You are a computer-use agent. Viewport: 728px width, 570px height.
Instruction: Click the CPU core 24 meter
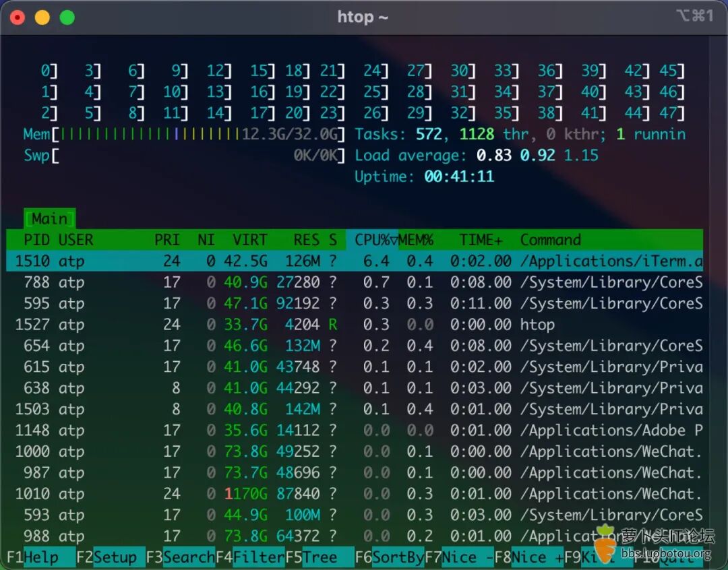pos(376,71)
